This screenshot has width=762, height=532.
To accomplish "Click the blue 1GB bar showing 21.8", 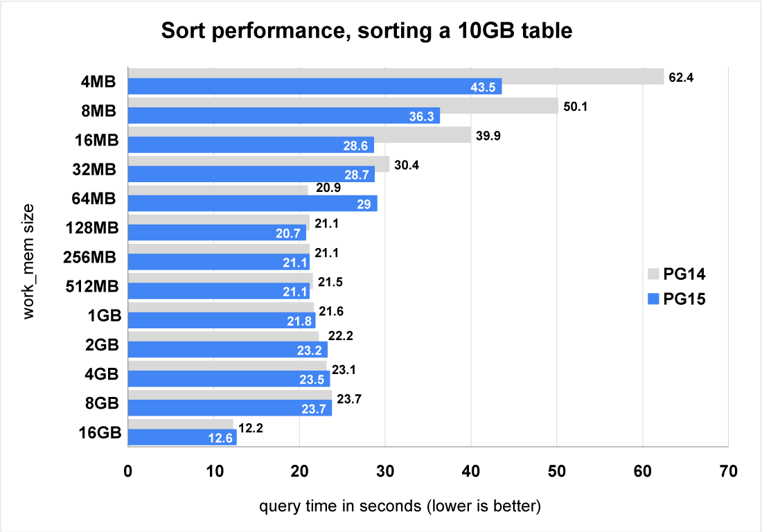I will (222, 320).
